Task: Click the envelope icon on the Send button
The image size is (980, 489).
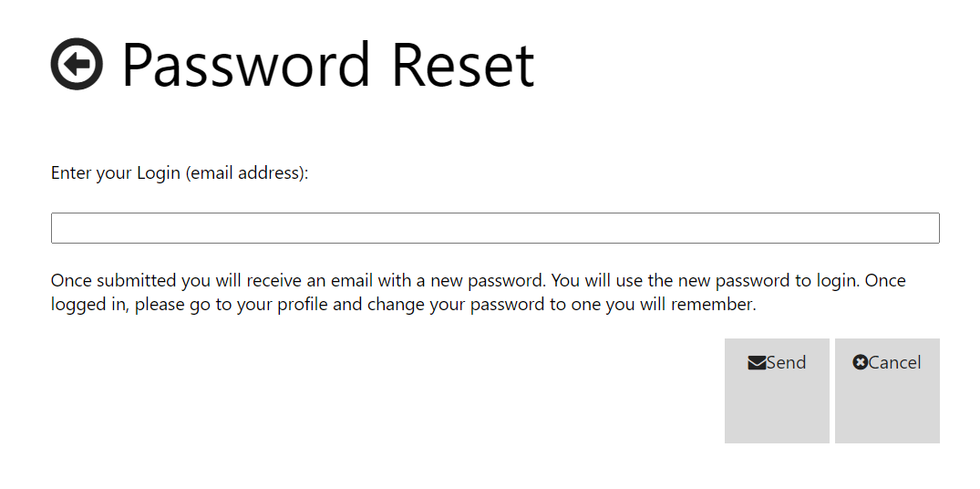Action: 757,363
